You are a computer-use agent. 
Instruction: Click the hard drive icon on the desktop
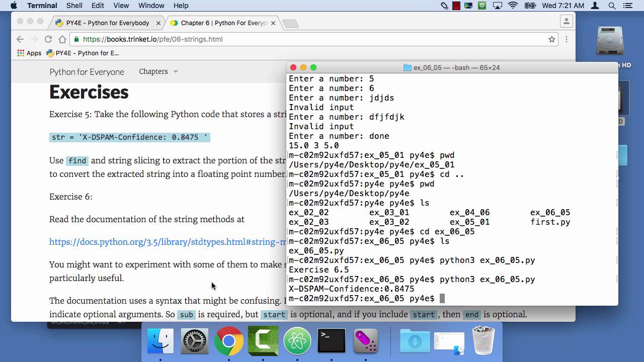(610, 42)
